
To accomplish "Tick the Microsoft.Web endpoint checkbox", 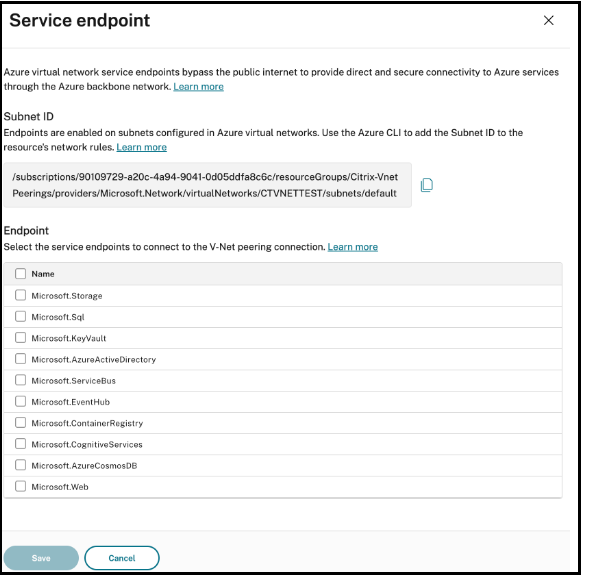I will [20, 486].
